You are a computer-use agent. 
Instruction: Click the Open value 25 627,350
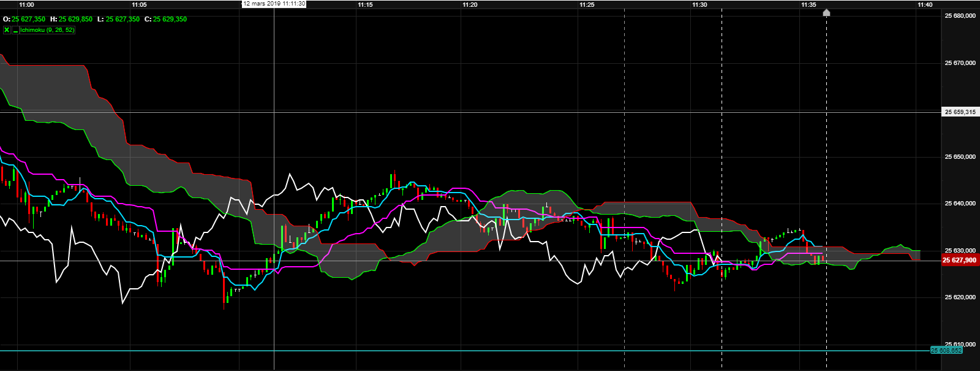[28, 19]
